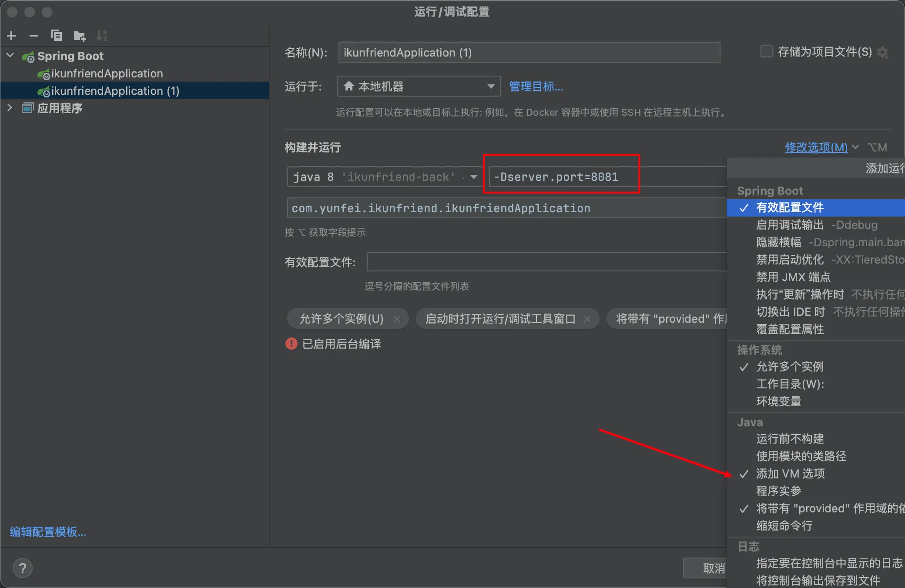
Task: Select 将控制台输出保存到文件 item
Action: coord(816,581)
